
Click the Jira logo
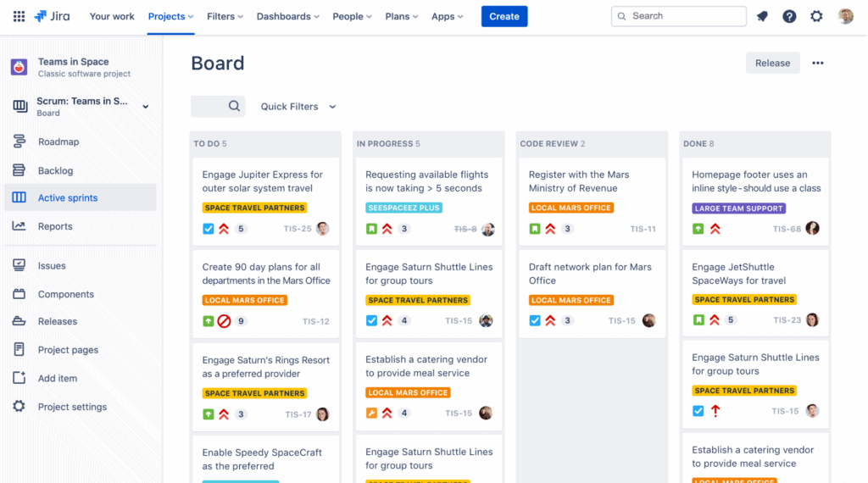[52, 16]
